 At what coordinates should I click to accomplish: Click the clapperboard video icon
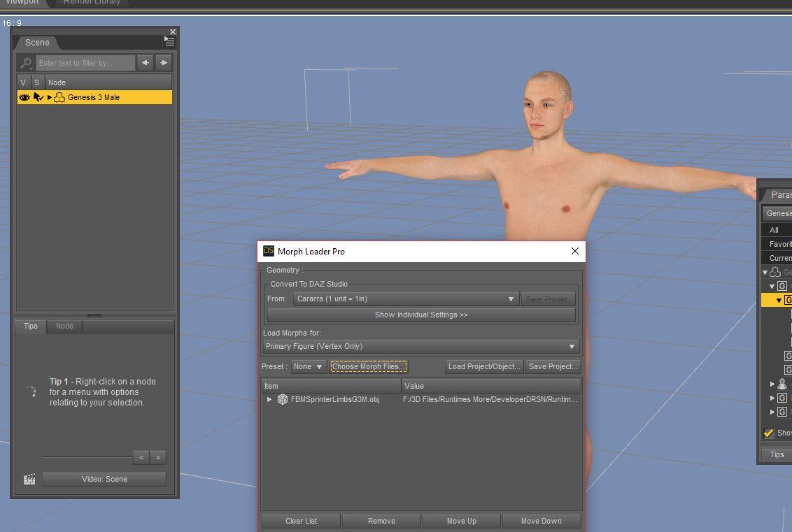coord(29,479)
